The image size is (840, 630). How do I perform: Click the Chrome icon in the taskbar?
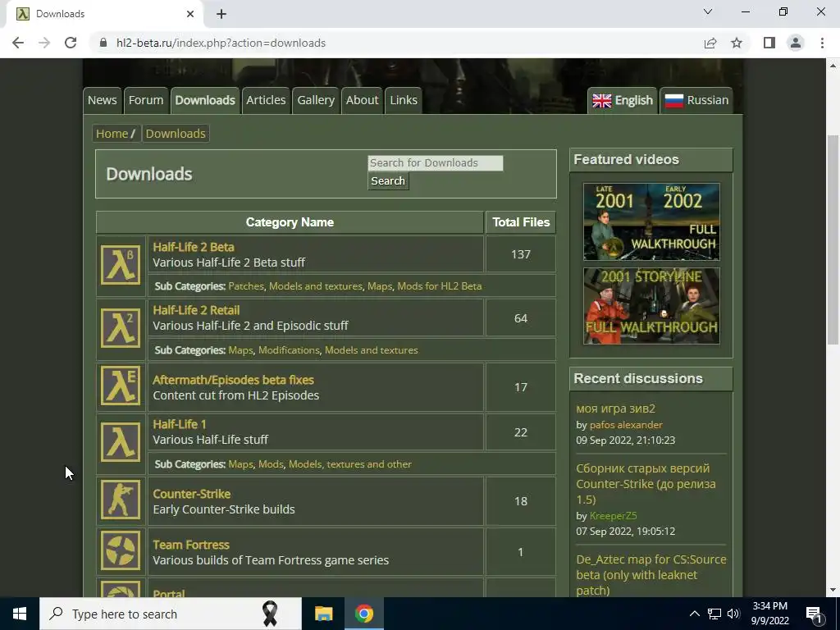[363, 614]
